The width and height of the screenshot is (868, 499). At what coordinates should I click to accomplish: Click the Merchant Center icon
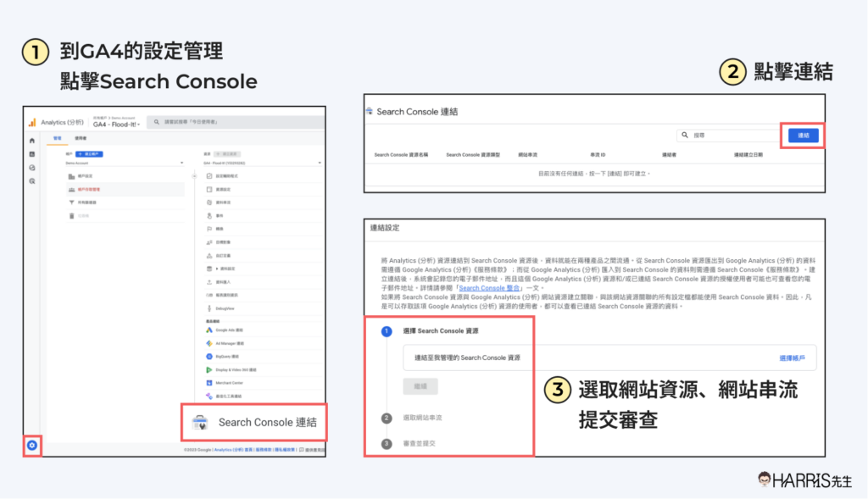point(209,383)
